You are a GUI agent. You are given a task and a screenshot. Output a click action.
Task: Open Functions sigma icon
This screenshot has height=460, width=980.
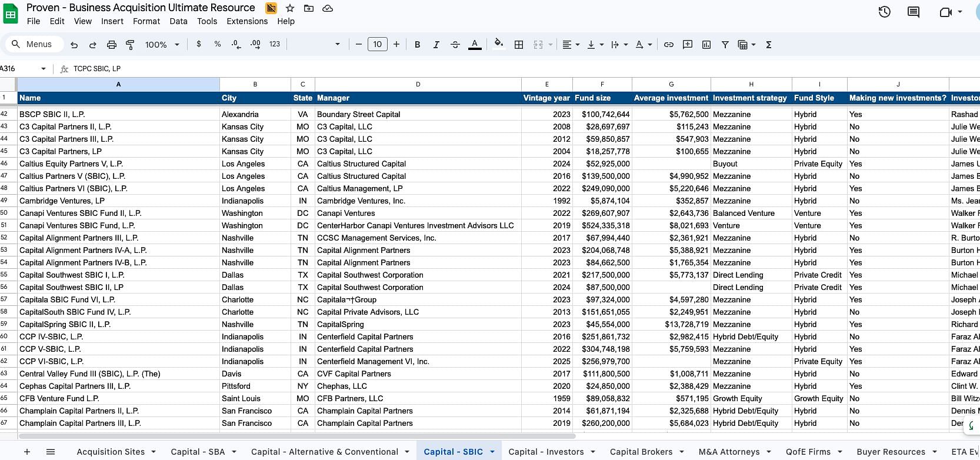[768, 45]
